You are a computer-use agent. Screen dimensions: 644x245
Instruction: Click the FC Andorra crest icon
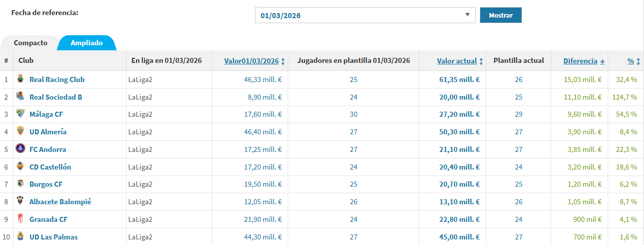coord(20,149)
